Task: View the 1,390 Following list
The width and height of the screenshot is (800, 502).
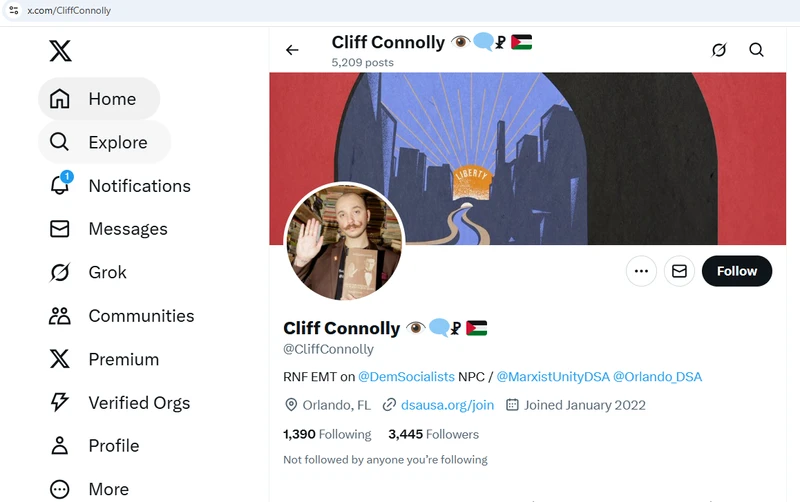Action: coord(327,434)
